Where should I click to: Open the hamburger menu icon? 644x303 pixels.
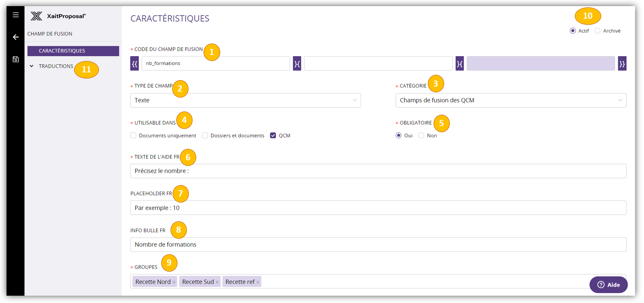tap(15, 15)
